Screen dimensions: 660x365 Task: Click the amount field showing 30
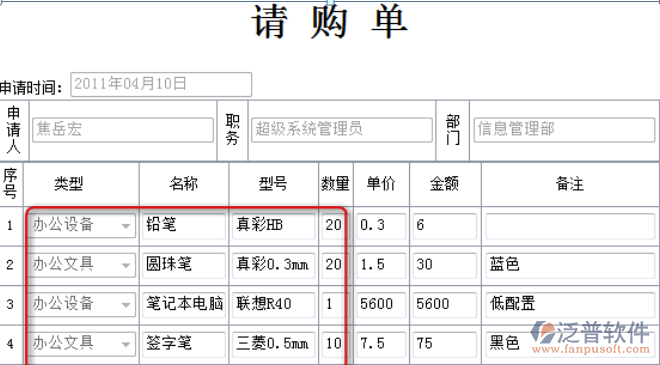[445, 265]
